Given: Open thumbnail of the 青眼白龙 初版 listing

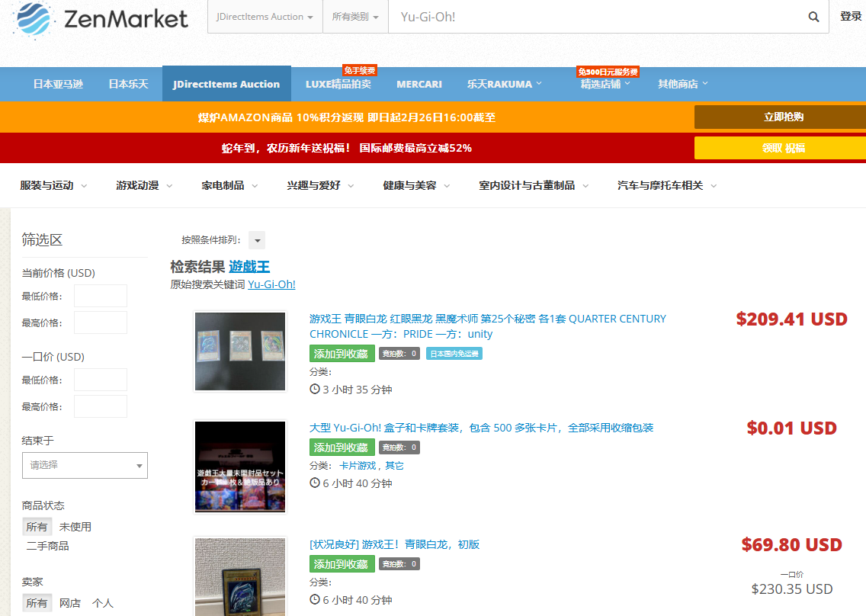Looking at the screenshot, I should click(x=240, y=577).
